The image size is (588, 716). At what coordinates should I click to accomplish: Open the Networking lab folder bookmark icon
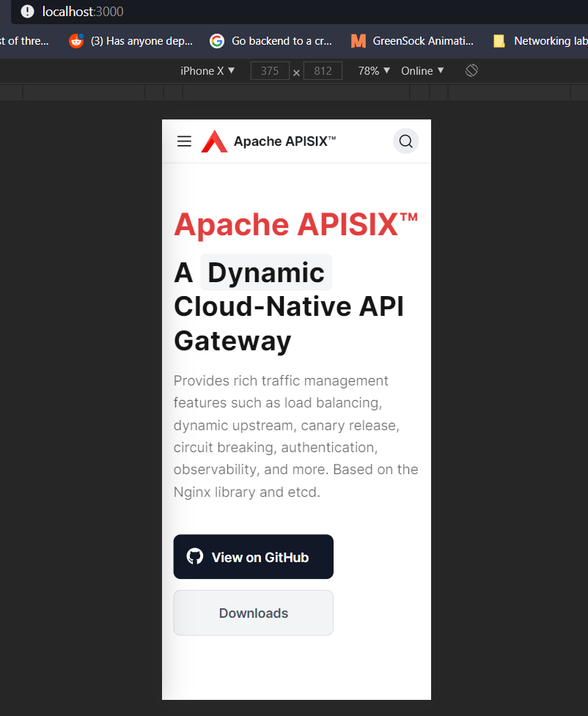point(499,41)
